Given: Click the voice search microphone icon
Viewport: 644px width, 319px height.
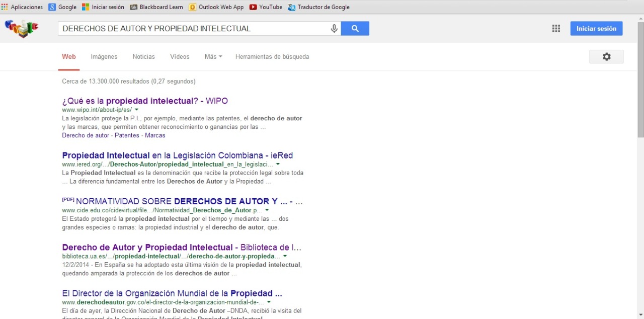Looking at the screenshot, I should [x=334, y=29].
